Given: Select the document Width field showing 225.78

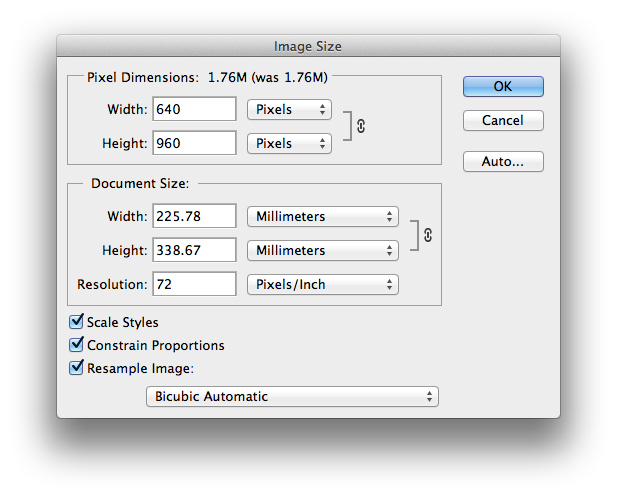Looking at the screenshot, I should click(194, 216).
